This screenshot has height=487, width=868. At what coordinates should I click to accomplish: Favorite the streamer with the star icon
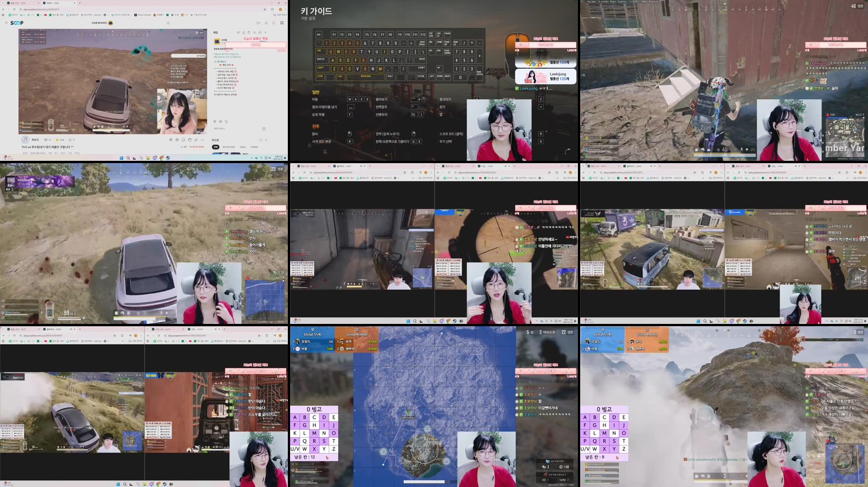[57, 140]
